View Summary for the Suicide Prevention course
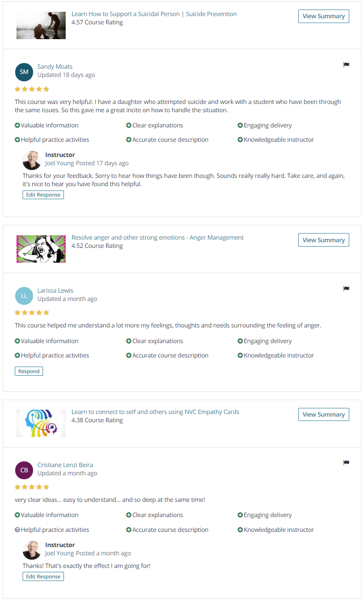 pos(324,16)
